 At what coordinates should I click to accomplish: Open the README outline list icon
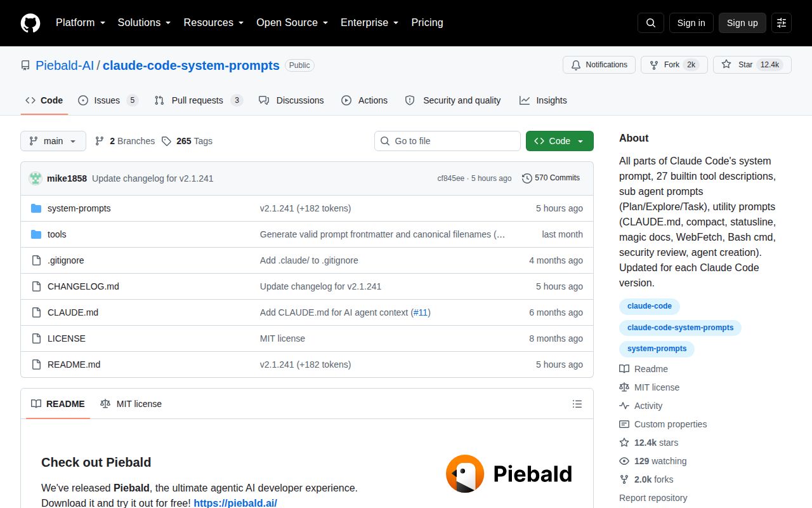tap(577, 404)
